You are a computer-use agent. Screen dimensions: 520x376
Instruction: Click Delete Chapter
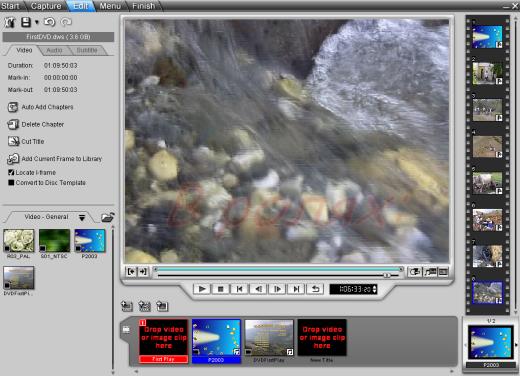pos(42,124)
